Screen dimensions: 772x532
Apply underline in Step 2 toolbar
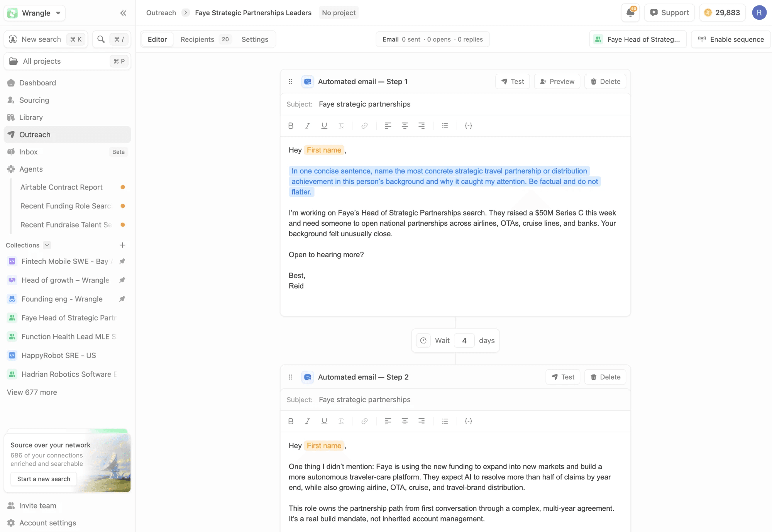pyautogui.click(x=324, y=421)
